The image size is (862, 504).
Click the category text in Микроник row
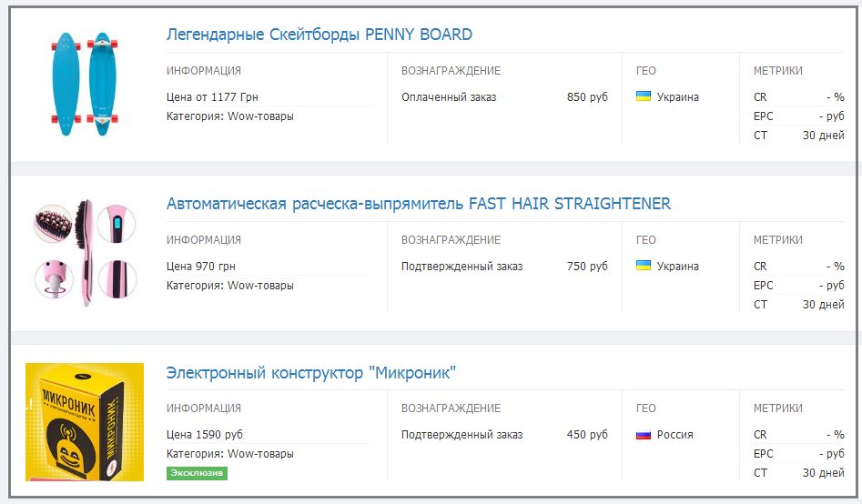pyautogui.click(x=229, y=454)
